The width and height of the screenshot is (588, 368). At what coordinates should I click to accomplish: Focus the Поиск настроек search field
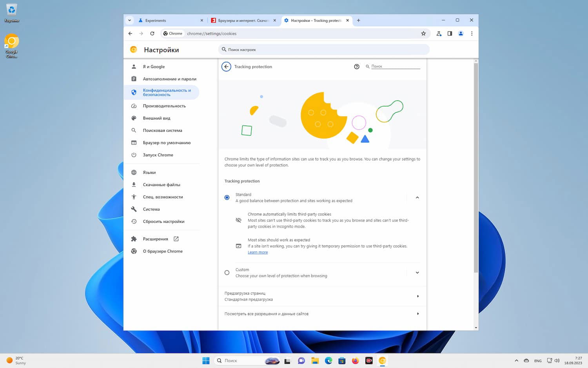pos(324,50)
